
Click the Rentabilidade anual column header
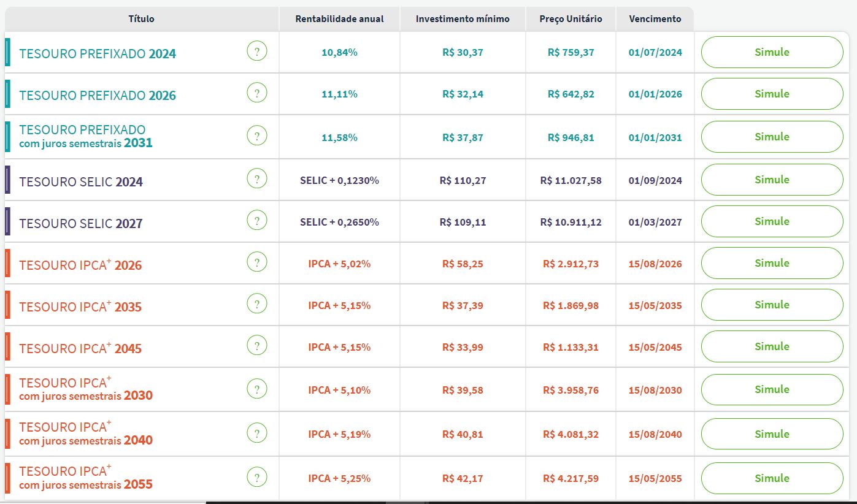point(339,19)
